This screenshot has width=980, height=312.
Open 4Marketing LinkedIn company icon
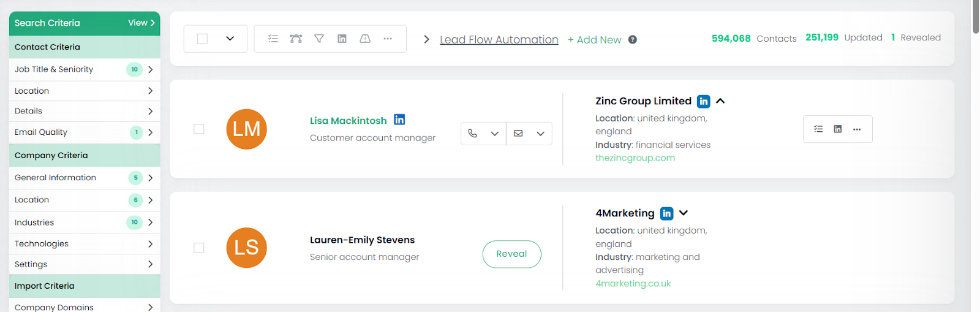coord(666,213)
